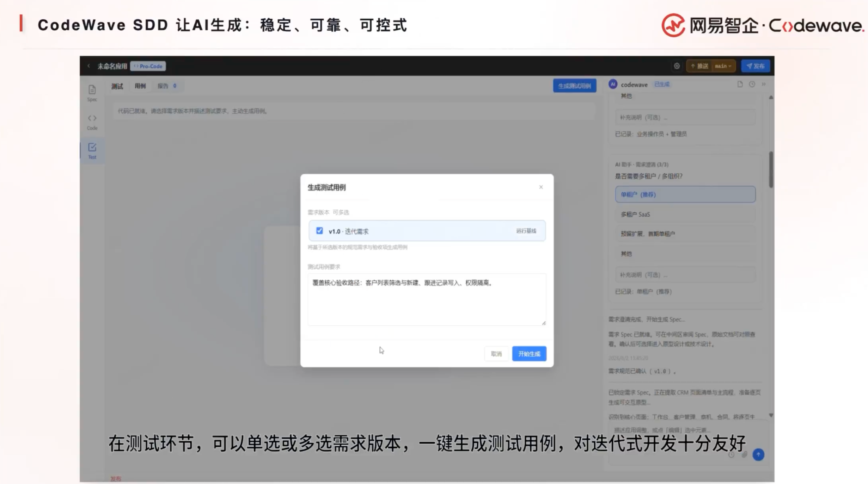Click the 推送 push button
Screen dimensions: 868x484
pos(699,66)
